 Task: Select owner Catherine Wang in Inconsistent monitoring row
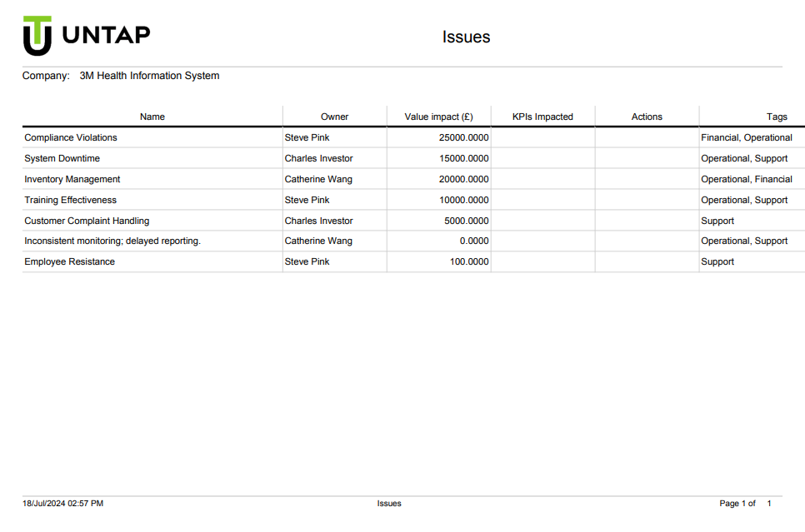(x=318, y=241)
